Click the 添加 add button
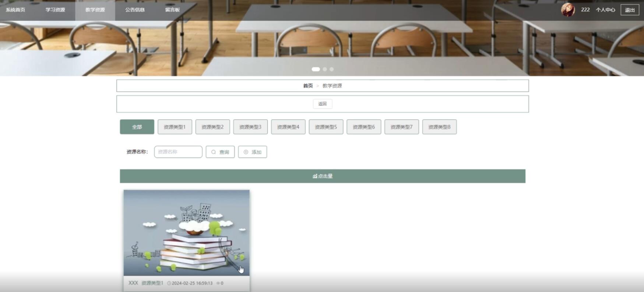 click(253, 152)
